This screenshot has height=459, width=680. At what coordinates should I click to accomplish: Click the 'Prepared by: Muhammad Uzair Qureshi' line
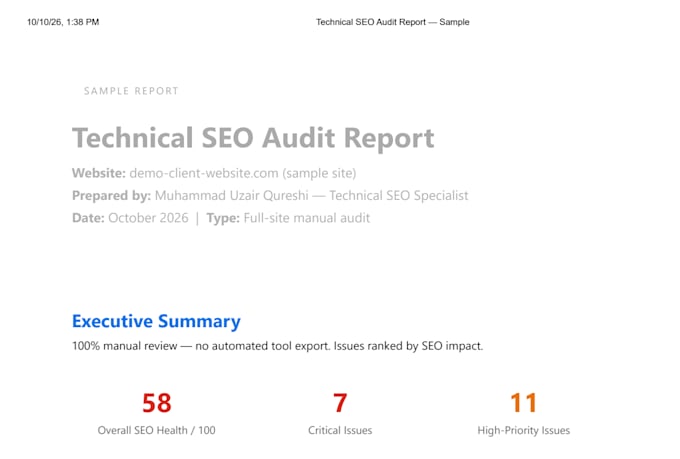point(270,196)
